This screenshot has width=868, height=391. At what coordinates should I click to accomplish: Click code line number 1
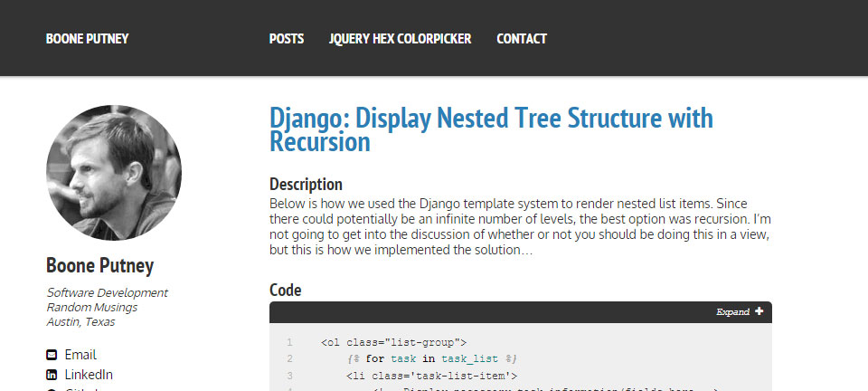(x=289, y=343)
